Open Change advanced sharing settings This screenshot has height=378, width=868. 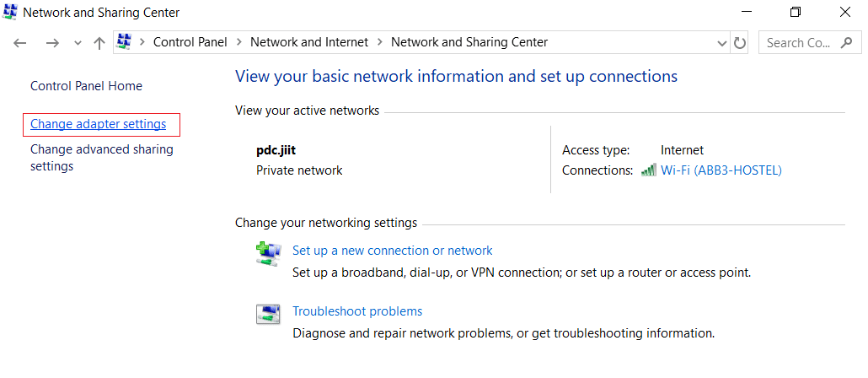pyautogui.click(x=101, y=158)
